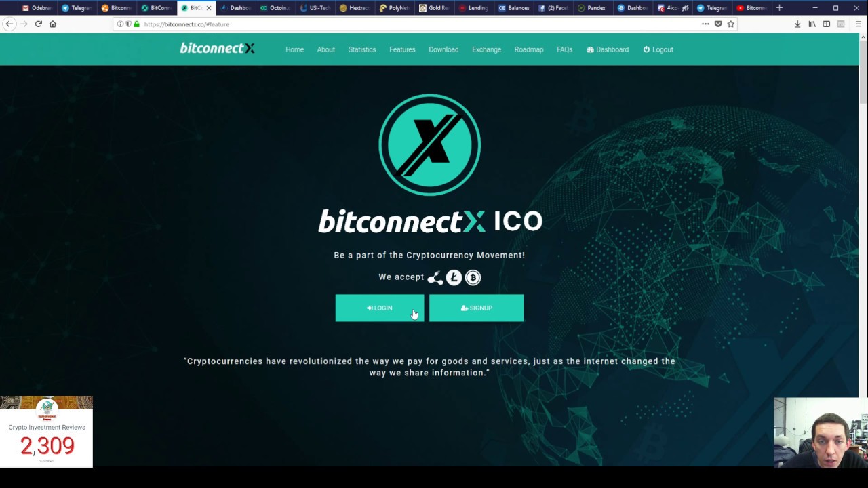Bookmark this page with star icon
This screenshot has height=488, width=868.
[730, 24]
